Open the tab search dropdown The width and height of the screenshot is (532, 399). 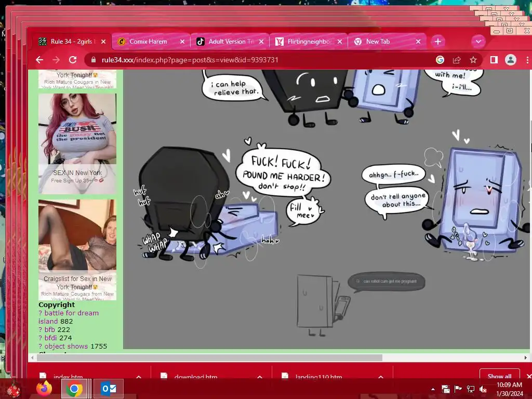[478, 42]
